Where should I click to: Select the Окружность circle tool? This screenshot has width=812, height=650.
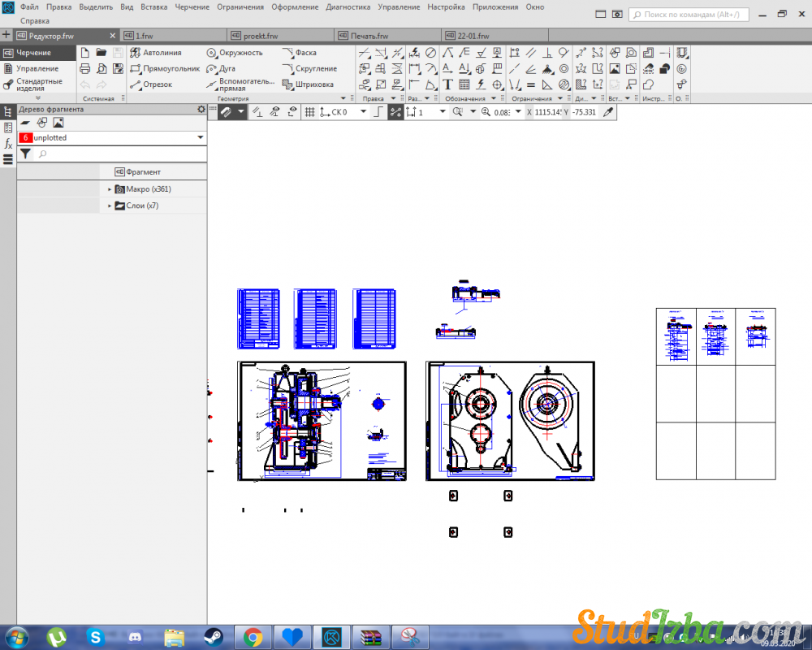coord(235,53)
